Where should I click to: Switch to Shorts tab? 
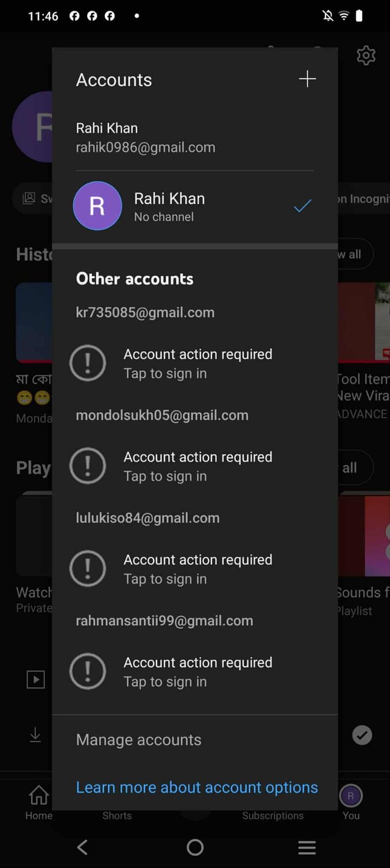[117, 815]
